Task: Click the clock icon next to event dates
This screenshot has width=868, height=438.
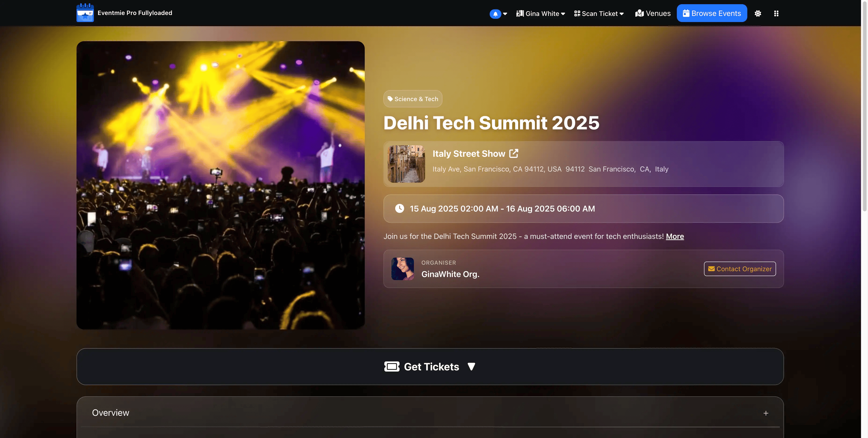Action: (399, 208)
